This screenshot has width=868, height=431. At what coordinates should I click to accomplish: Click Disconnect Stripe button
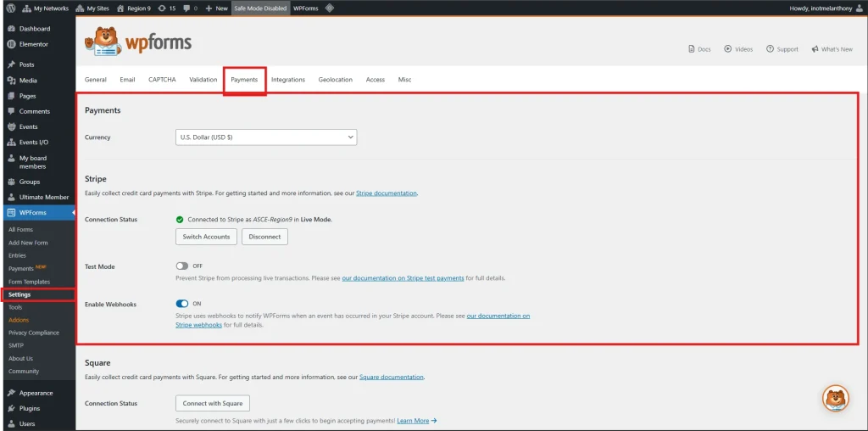(264, 237)
